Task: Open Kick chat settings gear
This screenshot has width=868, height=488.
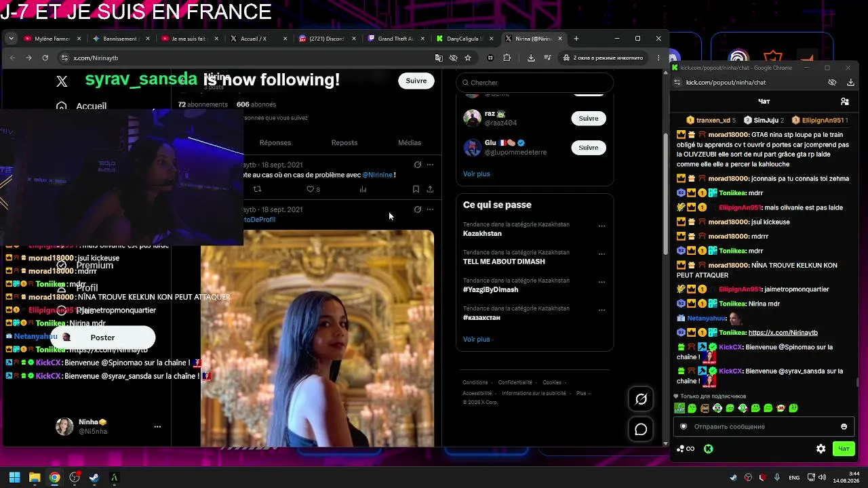Action: (x=821, y=449)
